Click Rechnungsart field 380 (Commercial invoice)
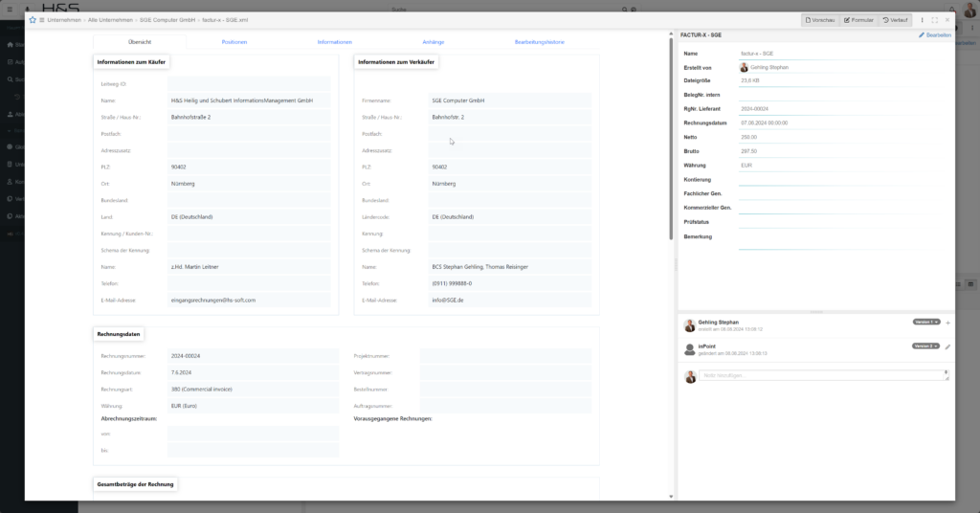The height and width of the screenshot is (513, 980). [x=253, y=389]
